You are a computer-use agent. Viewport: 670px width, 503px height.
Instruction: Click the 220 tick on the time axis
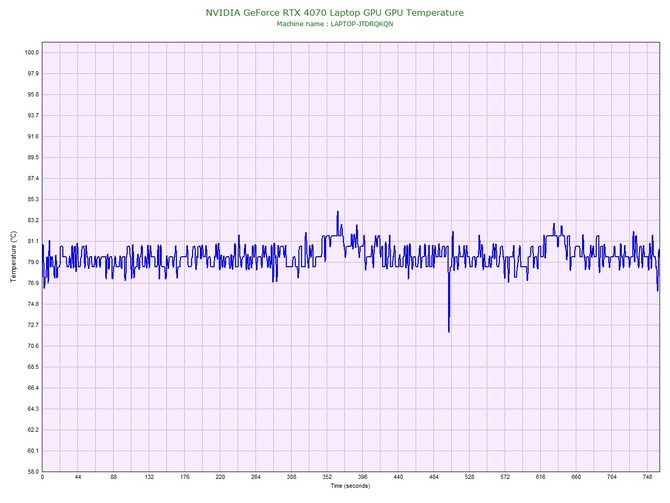point(220,478)
